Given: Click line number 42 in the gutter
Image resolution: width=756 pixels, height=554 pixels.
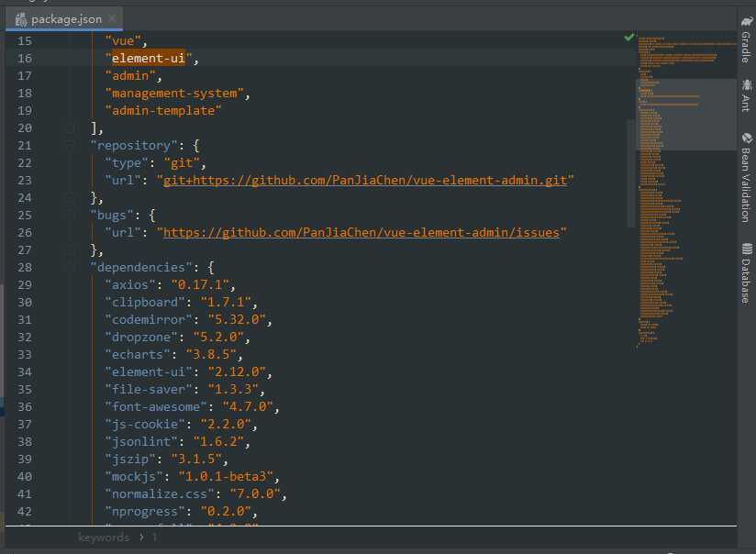Looking at the screenshot, I should 25,511.
